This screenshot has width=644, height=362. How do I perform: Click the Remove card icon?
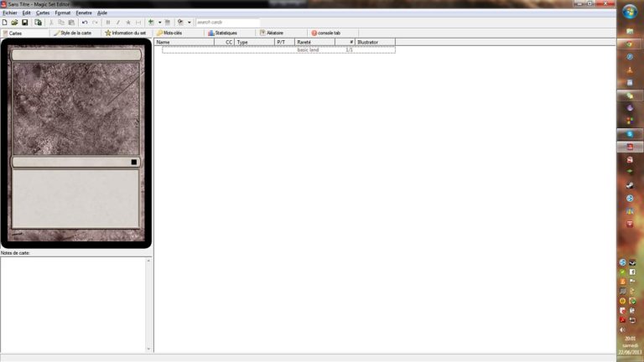(168, 23)
